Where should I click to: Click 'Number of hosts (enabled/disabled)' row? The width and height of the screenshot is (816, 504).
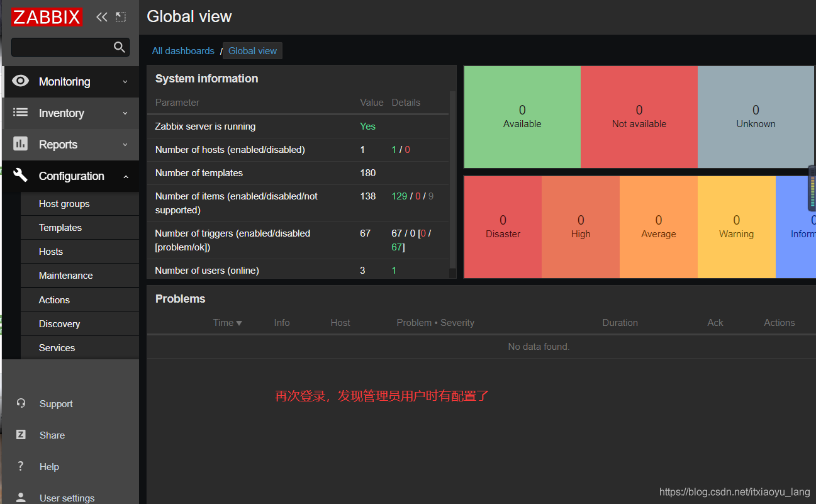click(x=298, y=150)
